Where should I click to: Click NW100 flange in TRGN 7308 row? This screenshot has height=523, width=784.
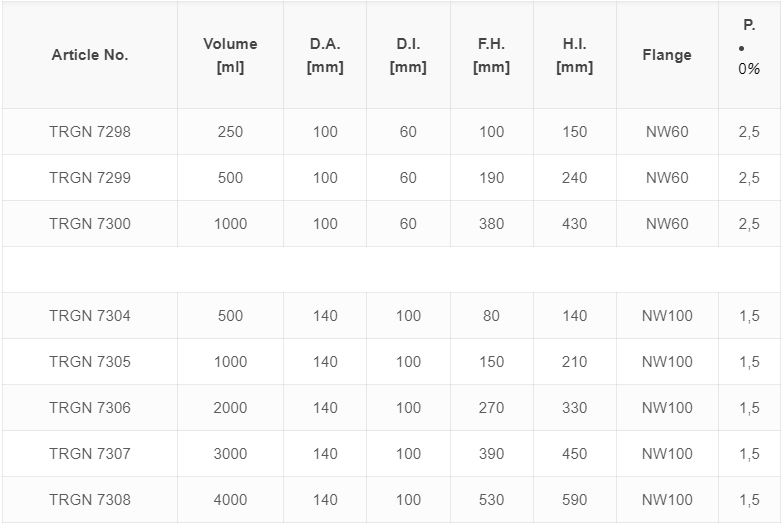click(x=667, y=500)
